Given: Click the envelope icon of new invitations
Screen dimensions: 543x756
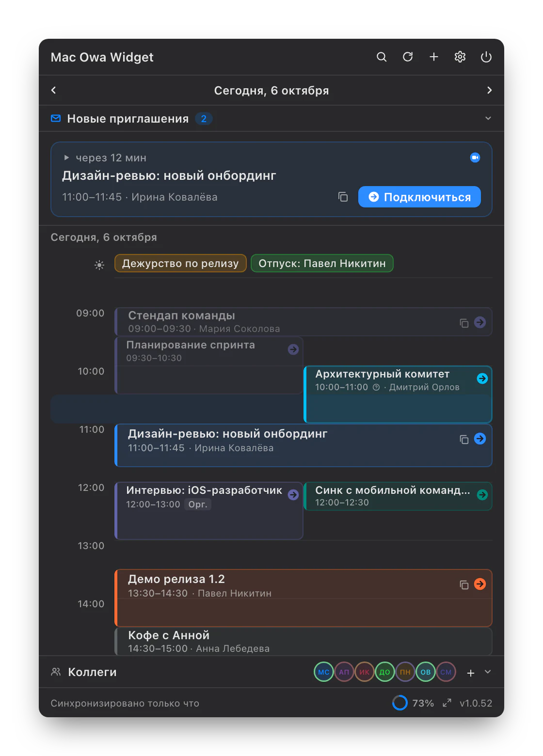Looking at the screenshot, I should point(56,118).
